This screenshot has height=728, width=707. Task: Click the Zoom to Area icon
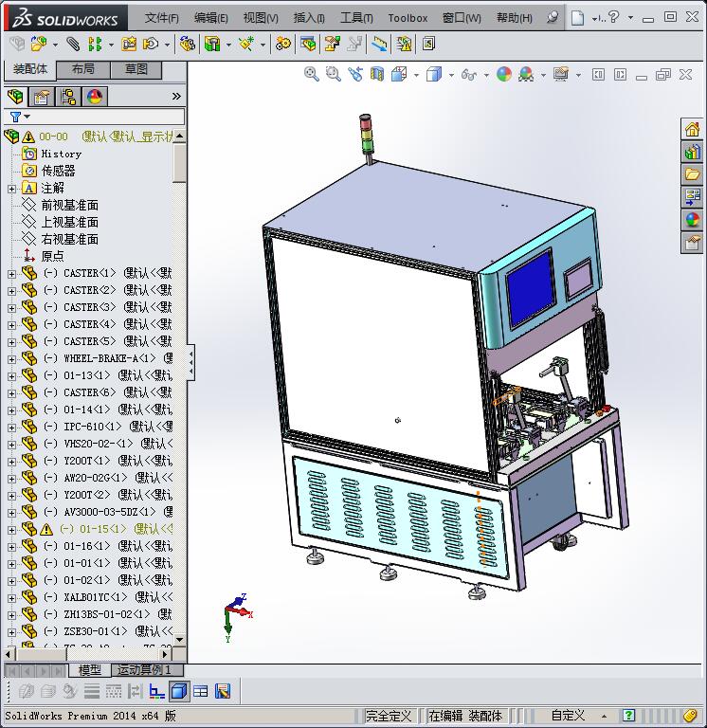coord(334,74)
